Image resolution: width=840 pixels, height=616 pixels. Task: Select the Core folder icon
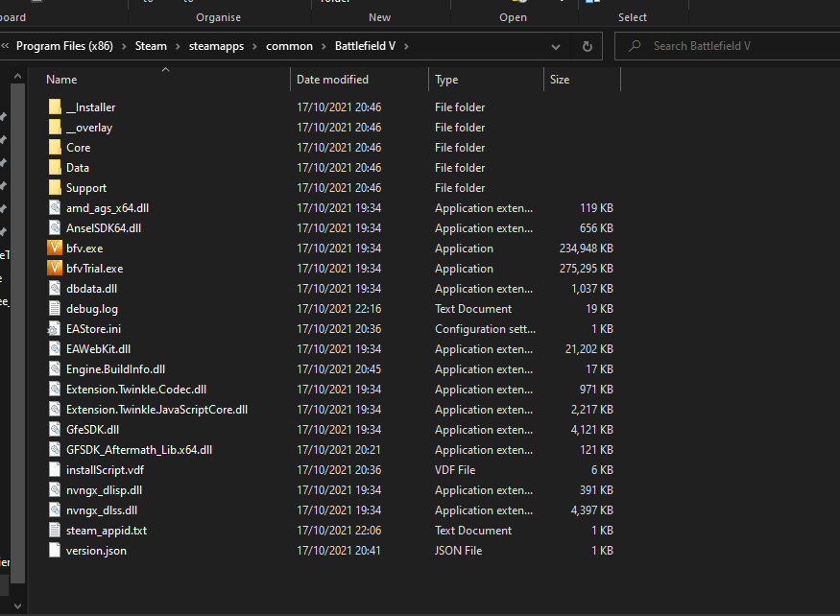click(x=55, y=148)
